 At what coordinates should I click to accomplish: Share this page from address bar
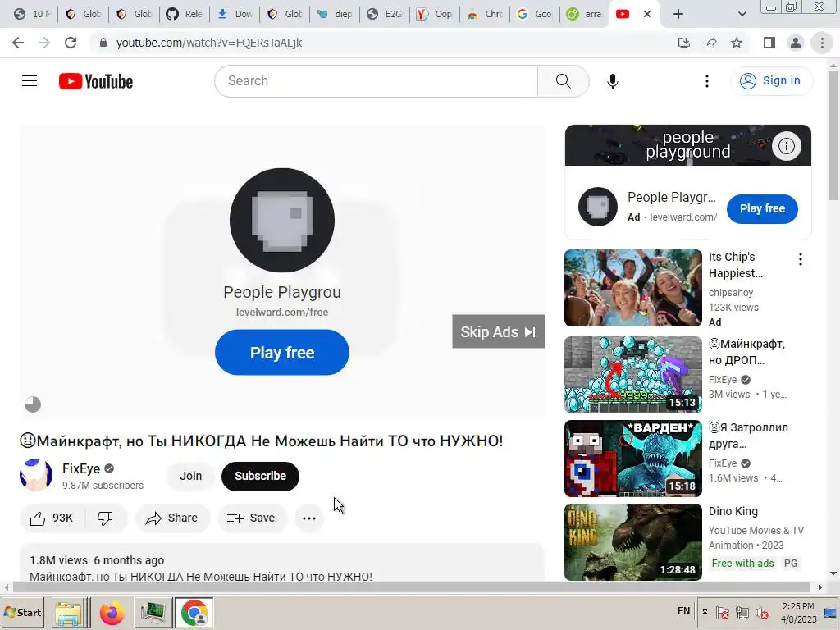(711, 43)
